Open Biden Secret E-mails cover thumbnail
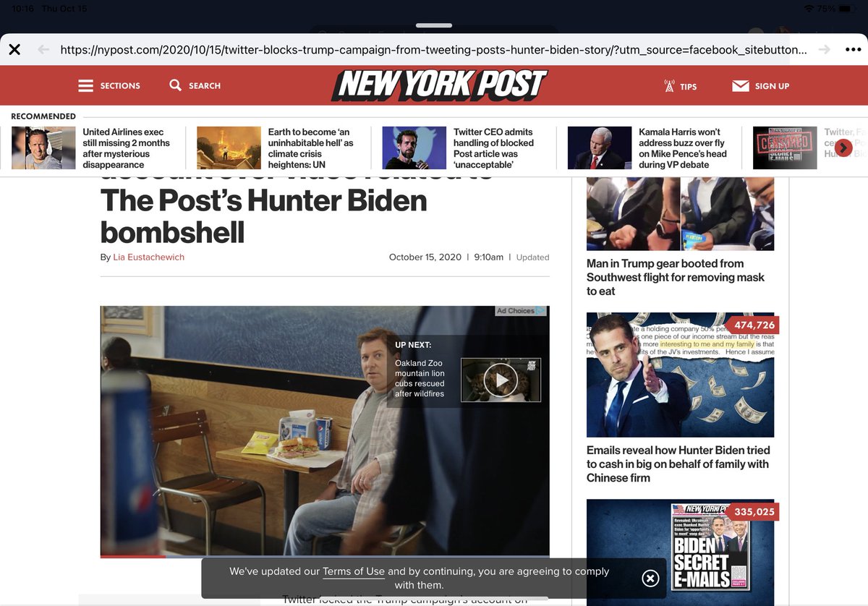The image size is (868, 606). coord(680,552)
